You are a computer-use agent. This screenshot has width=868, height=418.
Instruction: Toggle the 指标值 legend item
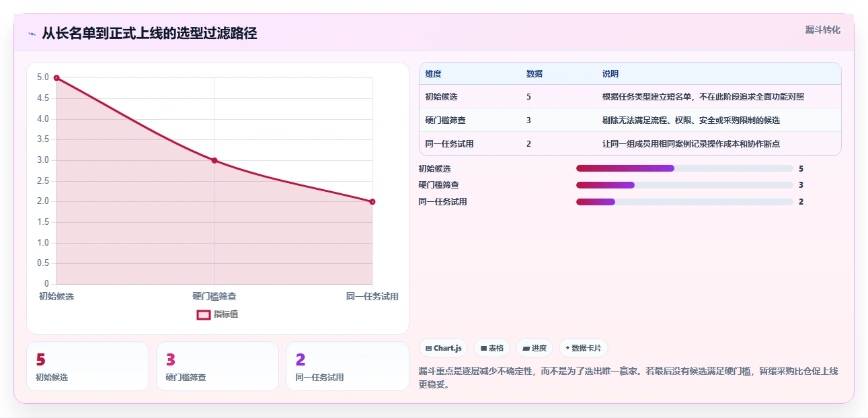coord(217,314)
